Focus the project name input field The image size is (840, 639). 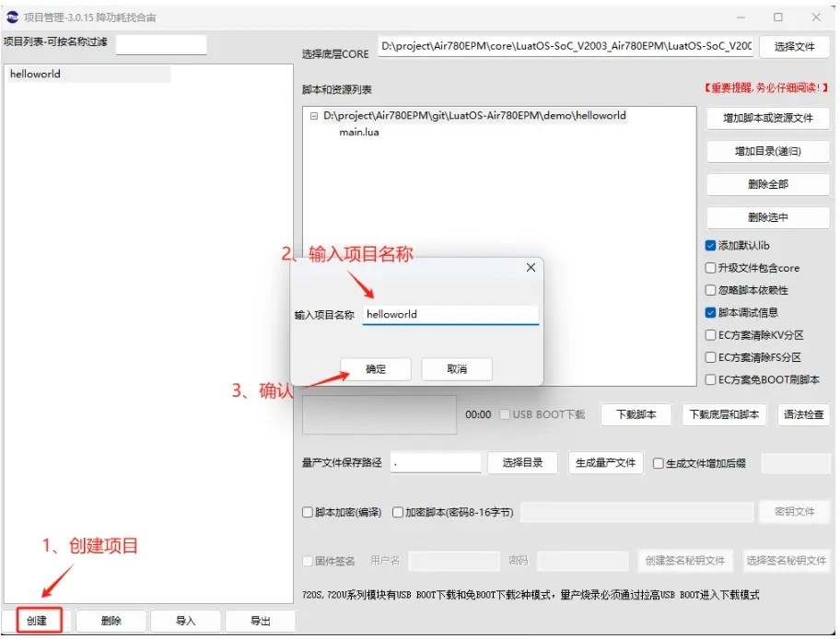[450, 314]
